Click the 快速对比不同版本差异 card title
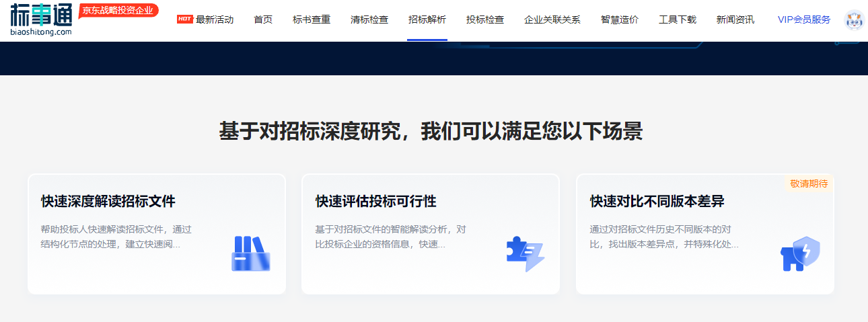 point(657,201)
